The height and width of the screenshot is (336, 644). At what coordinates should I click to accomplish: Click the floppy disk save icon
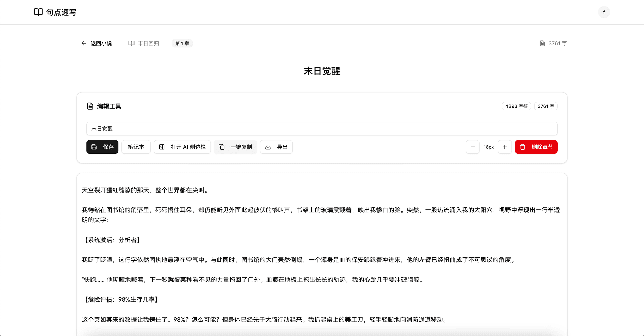tap(94, 147)
